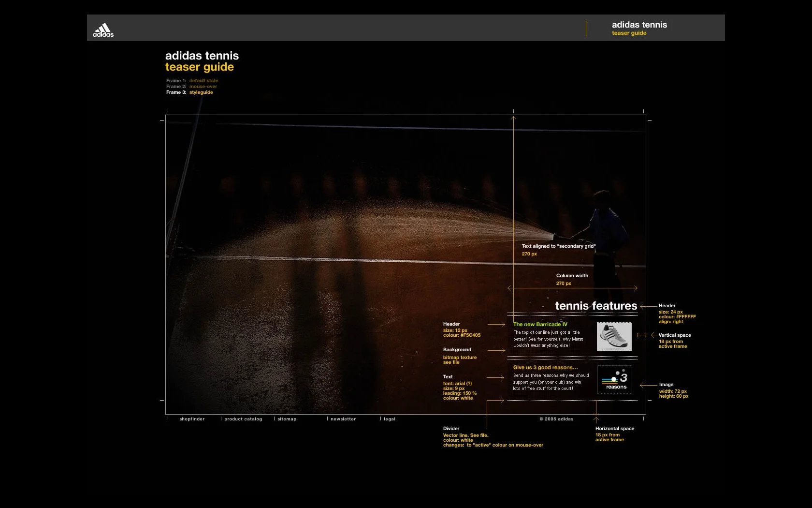The width and height of the screenshot is (812, 508).
Task: Click the large 'teaser guide' yellow heading
Action: 200,67
